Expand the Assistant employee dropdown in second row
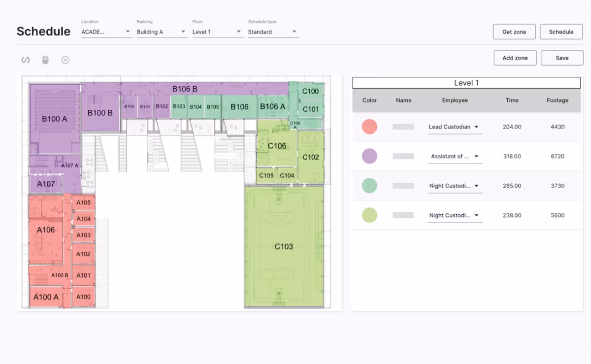This screenshot has height=364, width=591. (454, 156)
